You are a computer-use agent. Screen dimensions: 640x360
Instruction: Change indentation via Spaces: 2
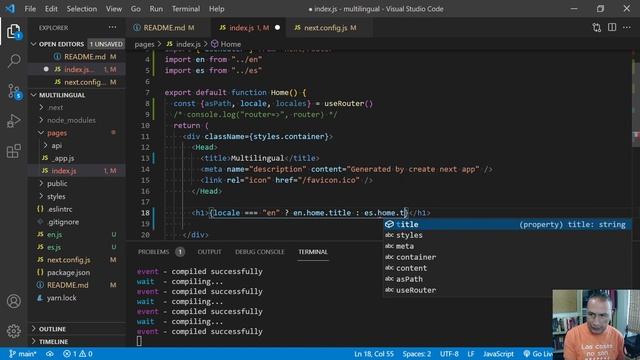[417, 354]
